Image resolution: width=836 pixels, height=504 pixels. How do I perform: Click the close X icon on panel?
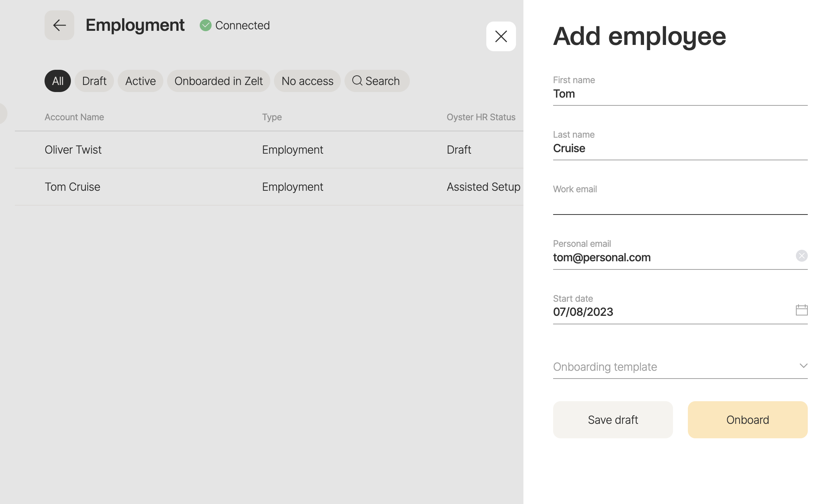coord(501,36)
